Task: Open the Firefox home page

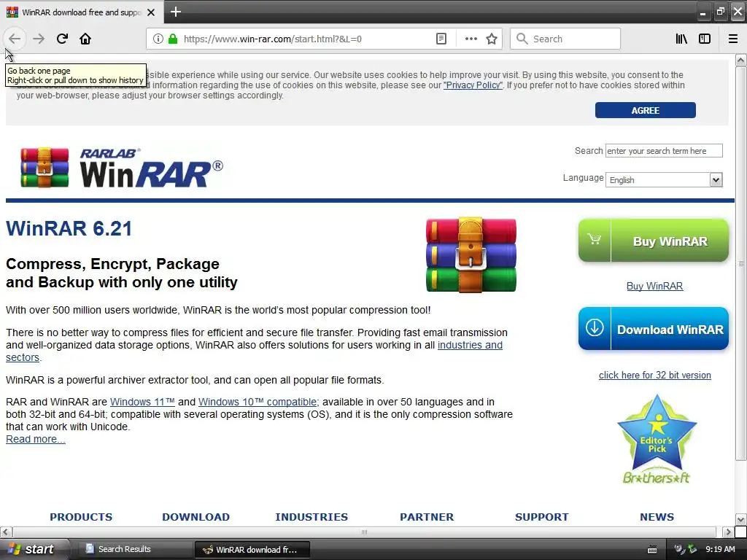Action: (x=85, y=39)
